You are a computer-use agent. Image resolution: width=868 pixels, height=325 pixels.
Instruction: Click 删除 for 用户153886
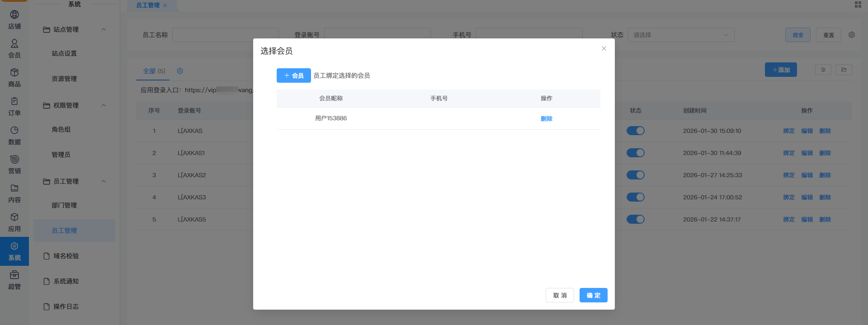click(x=547, y=118)
